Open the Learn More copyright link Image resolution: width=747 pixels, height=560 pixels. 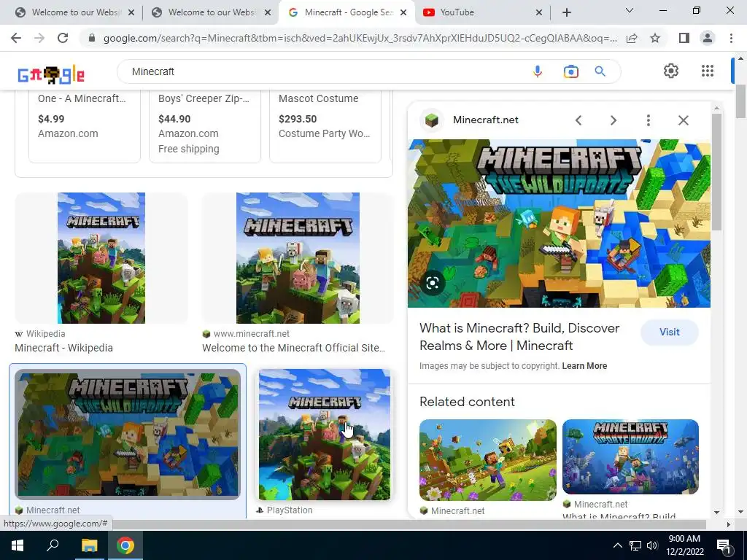pos(584,366)
